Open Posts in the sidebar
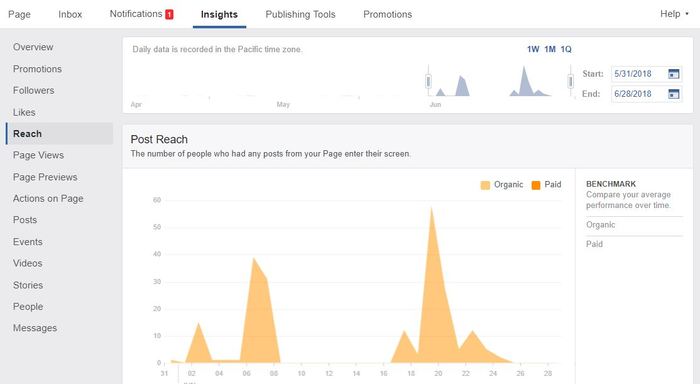This screenshot has width=700, height=384. (x=25, y=220)
